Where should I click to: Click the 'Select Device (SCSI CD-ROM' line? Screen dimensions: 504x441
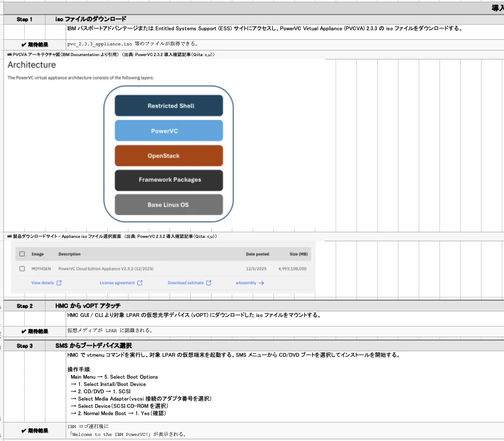[x=119, y=406]
